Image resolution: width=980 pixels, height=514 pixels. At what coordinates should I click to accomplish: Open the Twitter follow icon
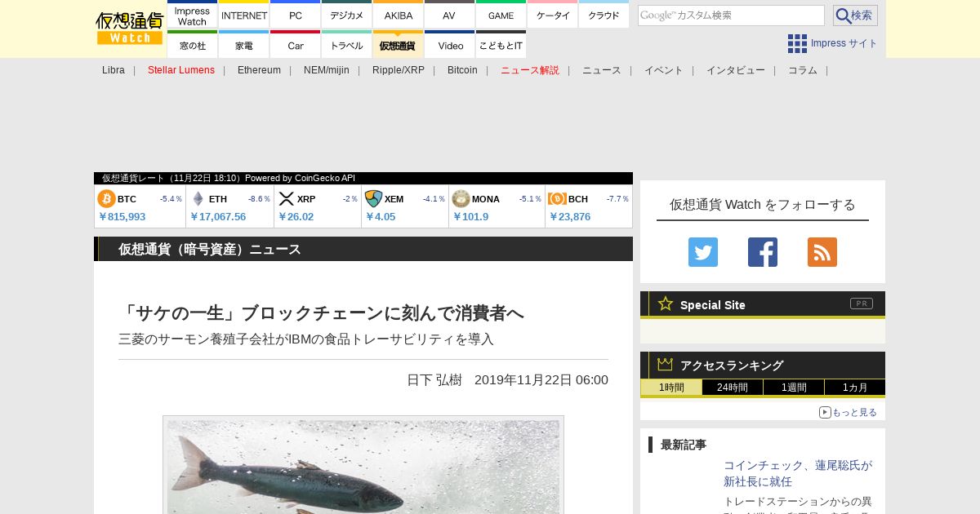click(x=703, y=252)
